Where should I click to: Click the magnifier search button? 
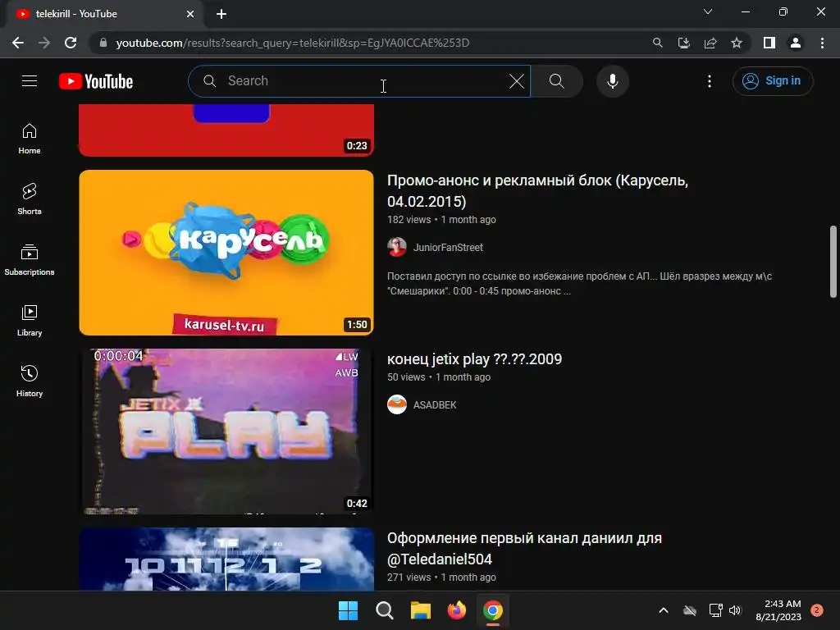point(557,81)
